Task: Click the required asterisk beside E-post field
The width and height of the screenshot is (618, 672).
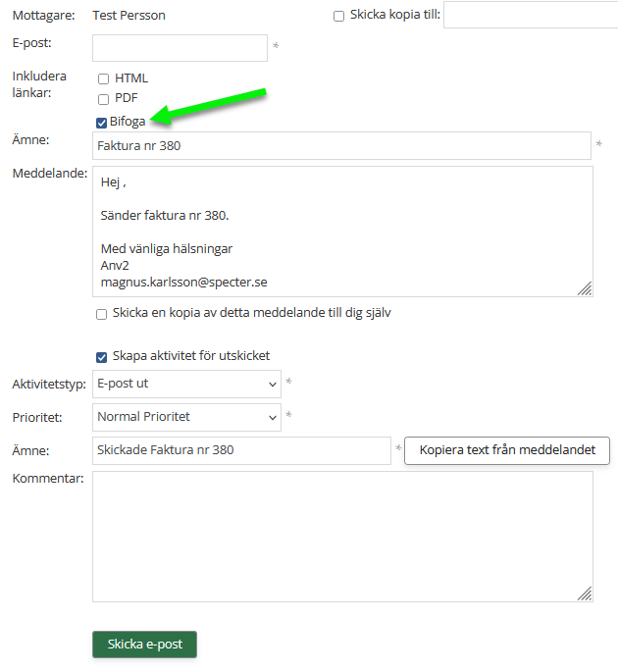Action: [276, 47]
